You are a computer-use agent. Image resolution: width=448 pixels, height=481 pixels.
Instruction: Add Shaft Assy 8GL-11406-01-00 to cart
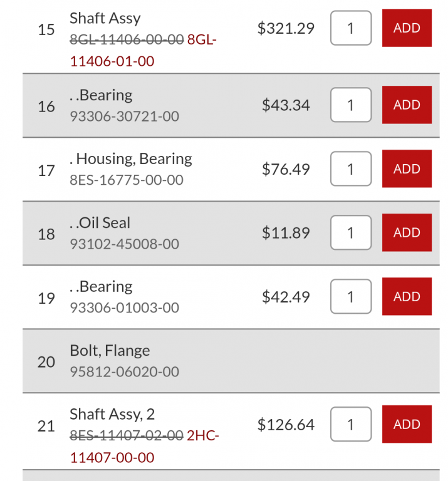click(x=407, y=28)
